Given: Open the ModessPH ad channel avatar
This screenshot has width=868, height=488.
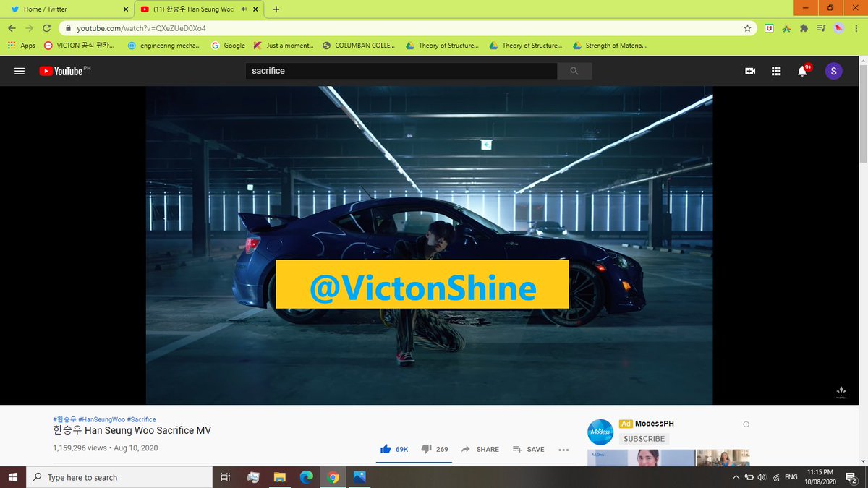Looking at the screenshot, I should (600, 432).
